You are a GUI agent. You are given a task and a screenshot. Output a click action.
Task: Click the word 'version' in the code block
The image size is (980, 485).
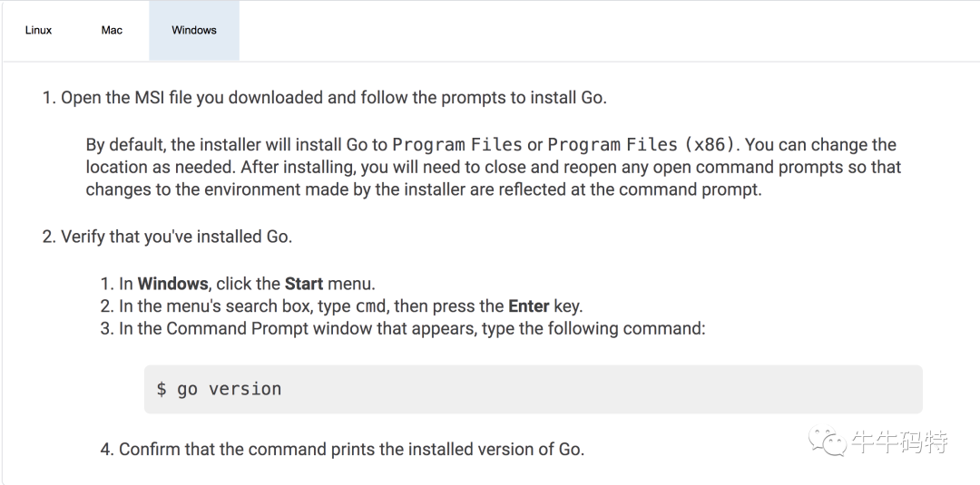tap(245, 389)
